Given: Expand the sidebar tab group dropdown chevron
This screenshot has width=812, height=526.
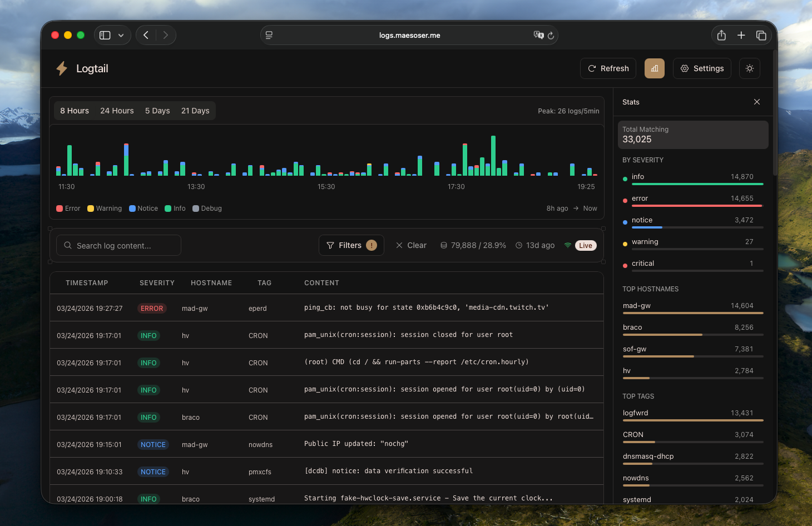Looking at the screenshot, I should [121, 35].
